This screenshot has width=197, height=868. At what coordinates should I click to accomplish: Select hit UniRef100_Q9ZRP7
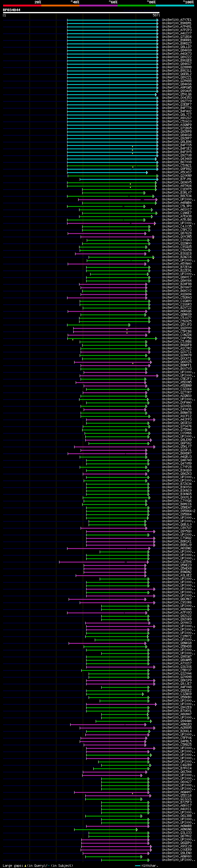176,139
